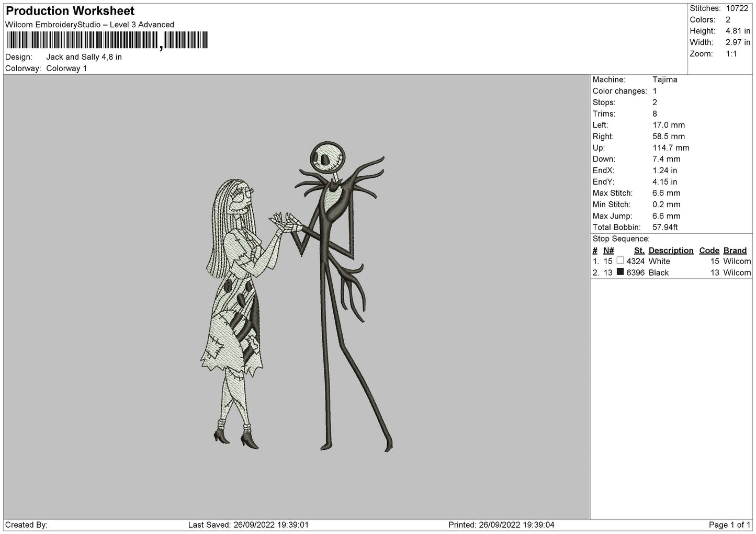Select the Machine value 'Tajima'
Screen dimensions: 756x534
(x=665, y=79)
